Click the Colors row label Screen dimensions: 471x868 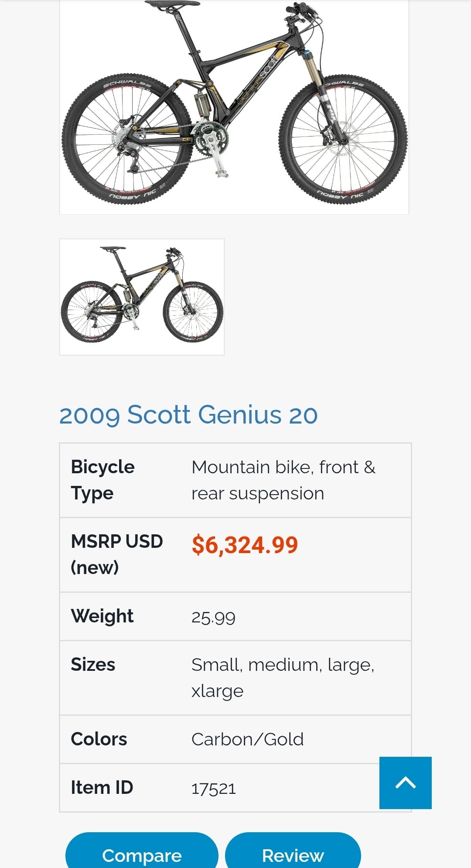[99, 739]
